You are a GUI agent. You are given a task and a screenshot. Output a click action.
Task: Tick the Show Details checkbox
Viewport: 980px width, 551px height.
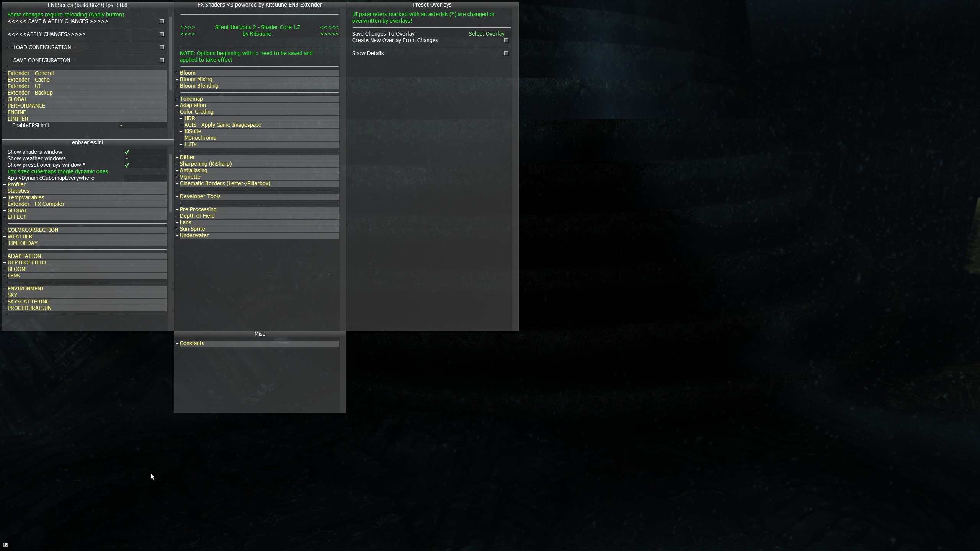coord(506,54)
